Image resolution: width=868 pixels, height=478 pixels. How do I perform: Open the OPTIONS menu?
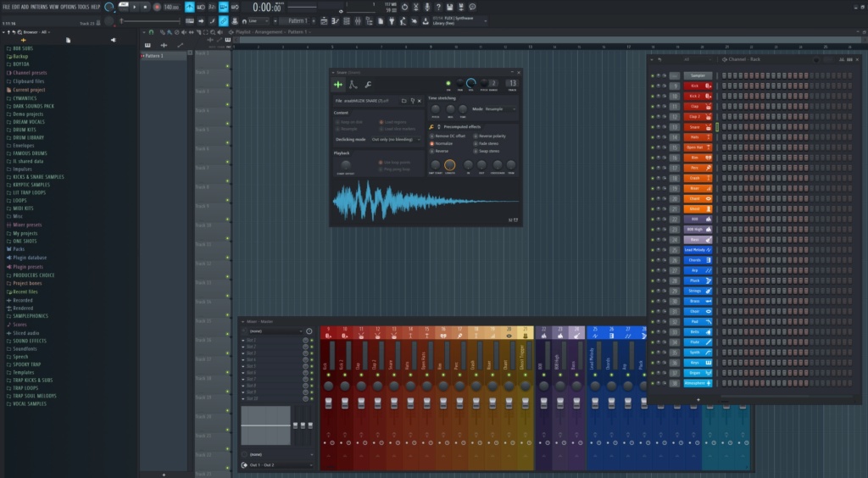(68, 7)
